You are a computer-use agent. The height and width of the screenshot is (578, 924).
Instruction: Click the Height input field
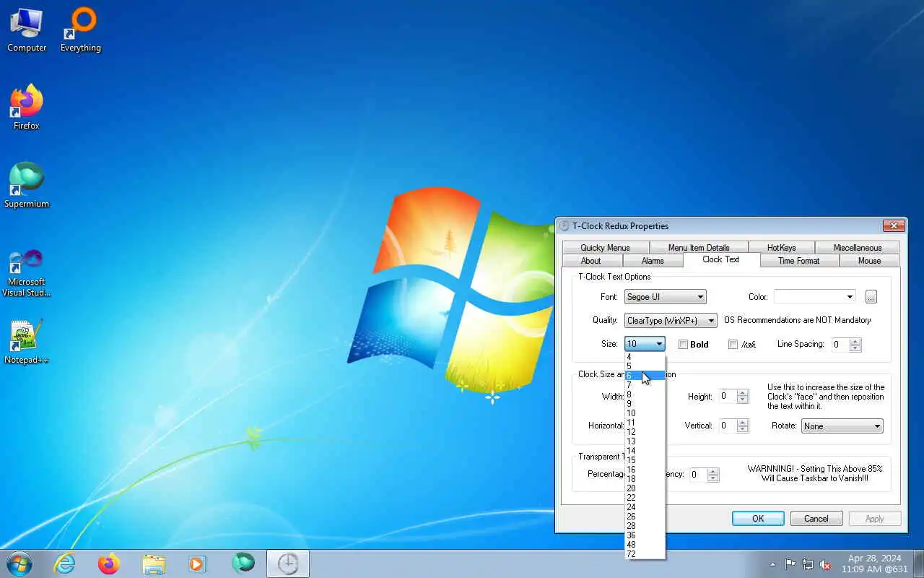(x=728, y=397)
